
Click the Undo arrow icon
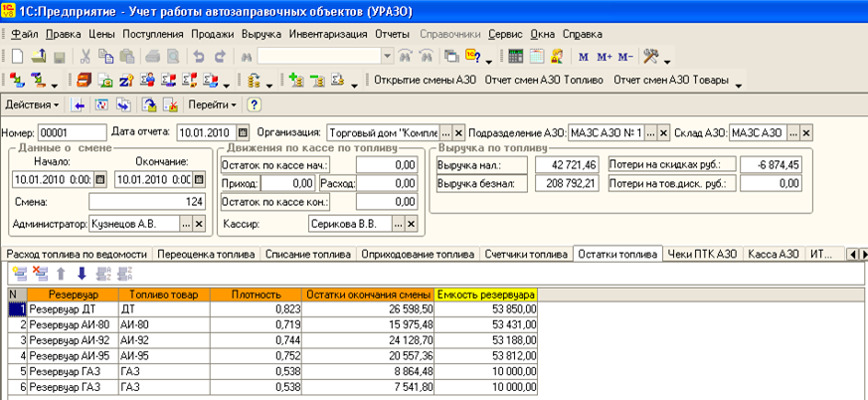tap(198, 56)
